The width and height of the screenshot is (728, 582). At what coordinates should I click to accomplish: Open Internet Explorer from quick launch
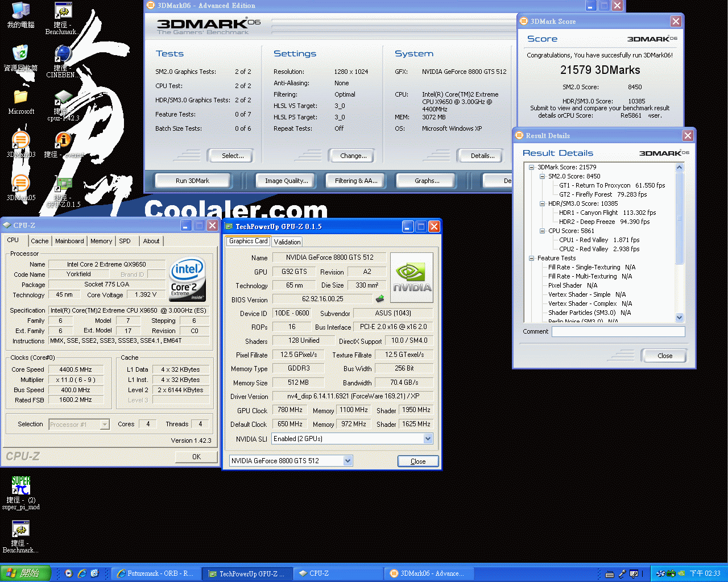click(82, 573)
